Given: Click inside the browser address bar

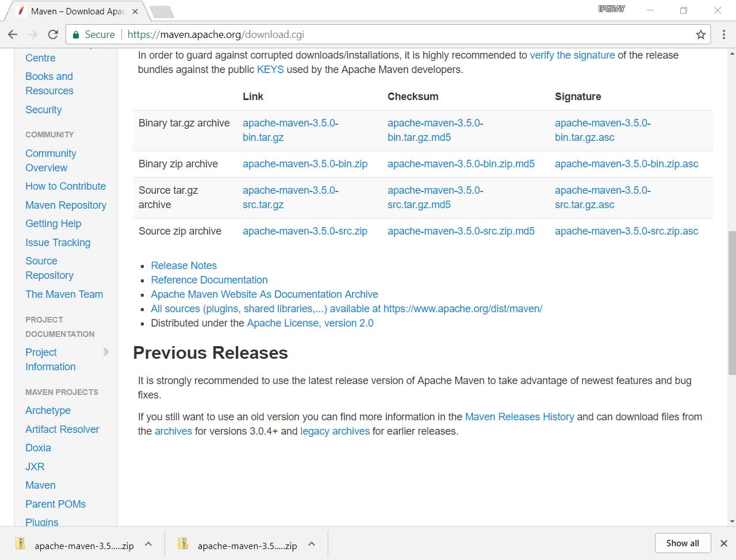Looking at the screenshot, I should tap(345, 34).
